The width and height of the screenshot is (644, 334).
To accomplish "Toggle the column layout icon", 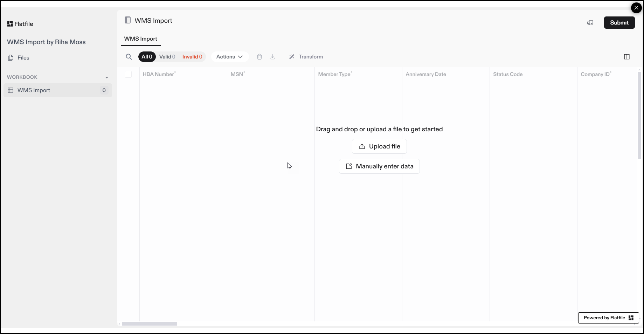I will [627, 57].
